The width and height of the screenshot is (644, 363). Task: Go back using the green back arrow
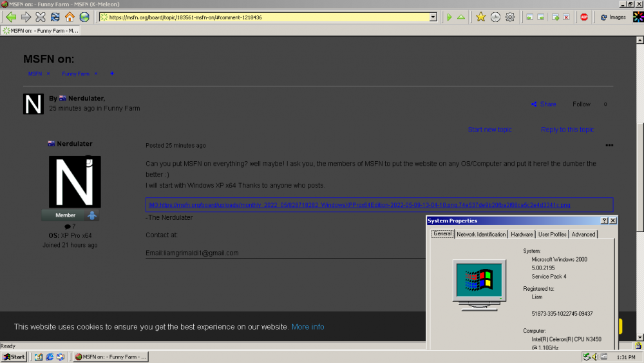11,17
